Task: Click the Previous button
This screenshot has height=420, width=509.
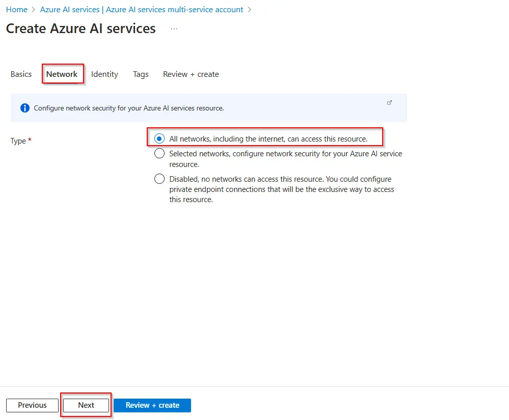Action: tap(32, 405)
